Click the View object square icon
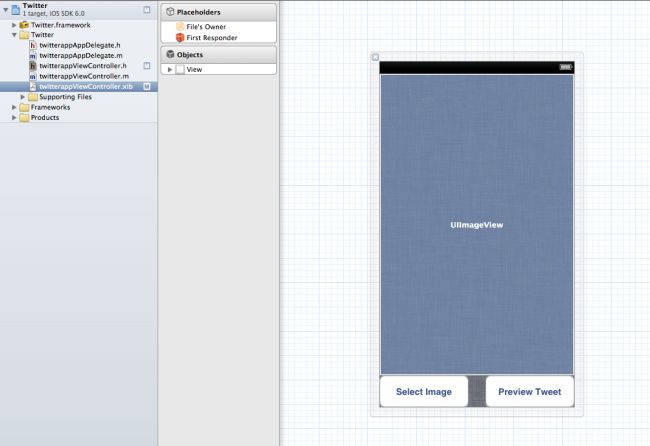The width and height of the screenshot is (650, 446). (x=180, y=70)
